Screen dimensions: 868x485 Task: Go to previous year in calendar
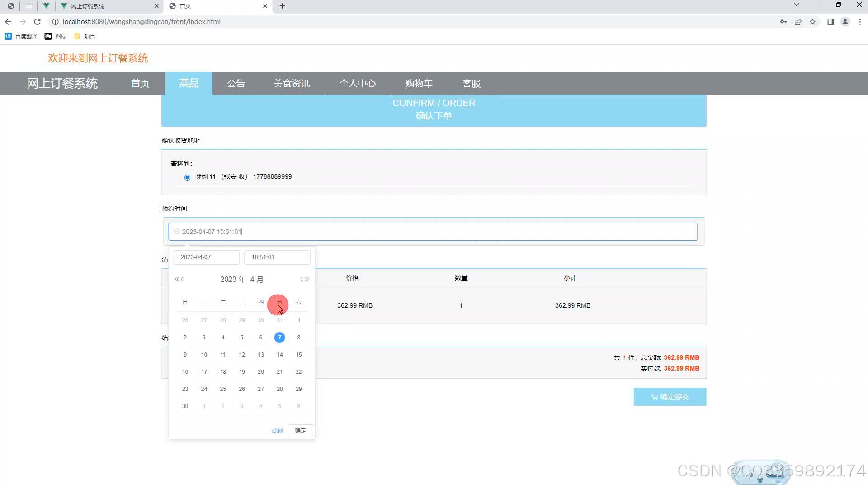(177, 279)
